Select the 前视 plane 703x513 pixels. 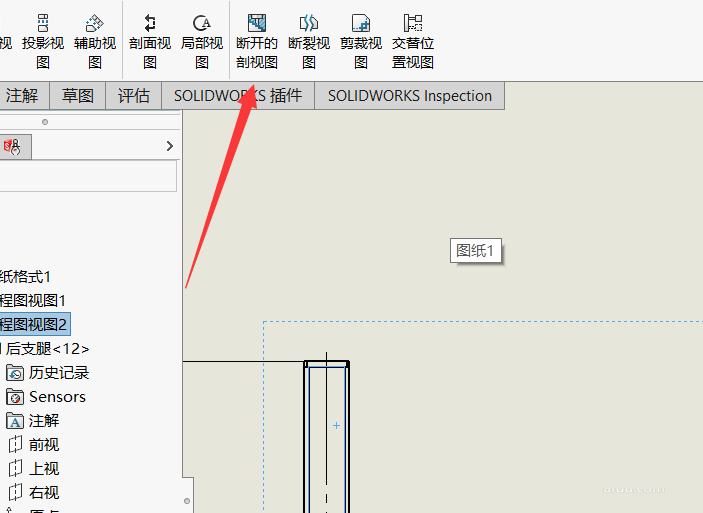(44, 445)
